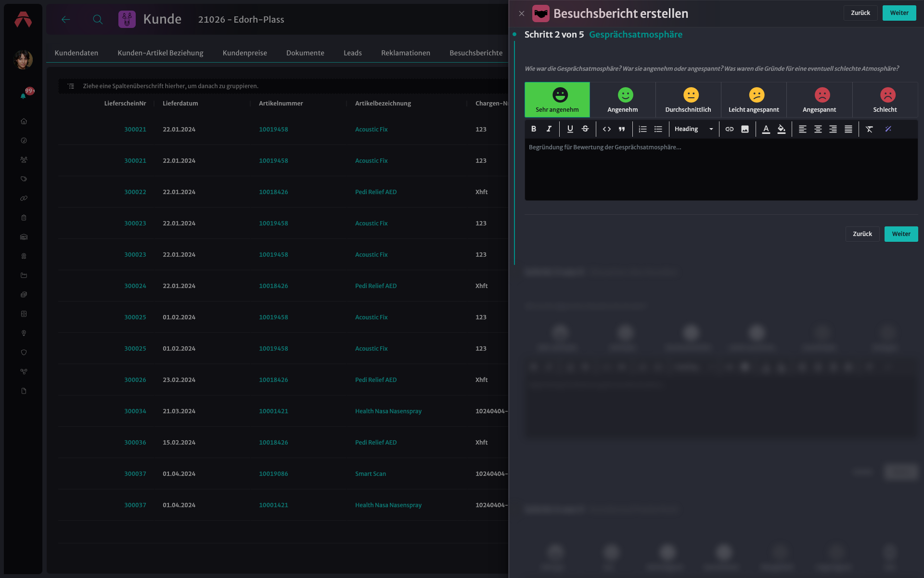Align text left

[x=802, y=129]
